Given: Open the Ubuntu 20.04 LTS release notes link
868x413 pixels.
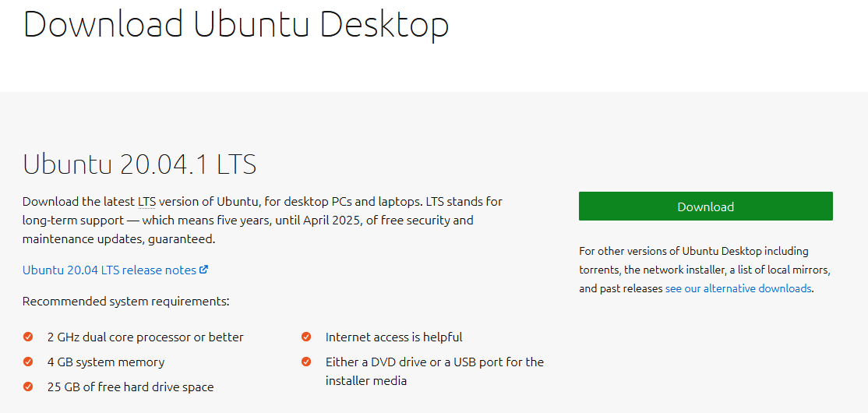Looking at the screenshot, I should pos(109,270).
